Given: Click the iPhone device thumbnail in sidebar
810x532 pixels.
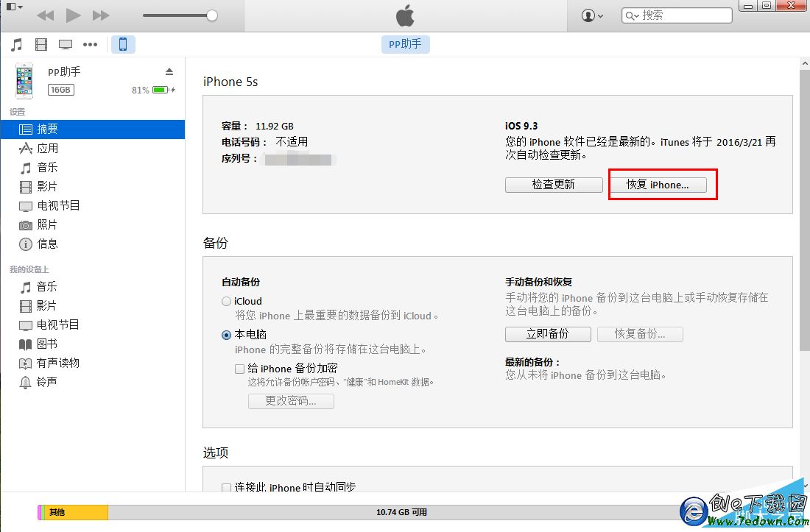Looking at the screenshot, I should [24, 81].
